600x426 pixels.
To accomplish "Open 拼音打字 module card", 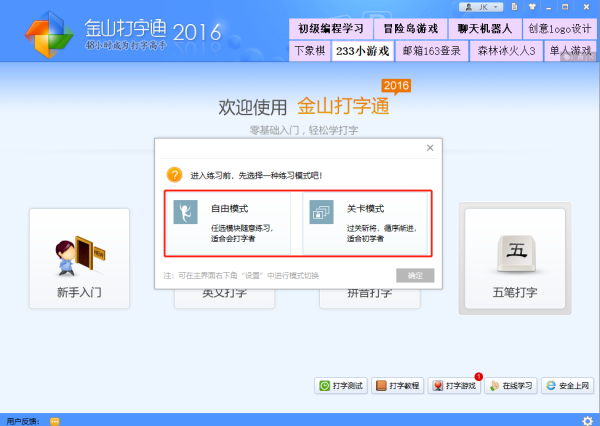I will 370,299.
